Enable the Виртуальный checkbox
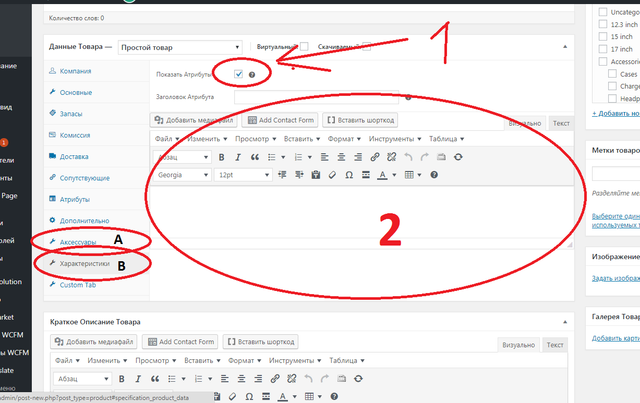Viewport: 640px width, 403px height. (304, 47)
